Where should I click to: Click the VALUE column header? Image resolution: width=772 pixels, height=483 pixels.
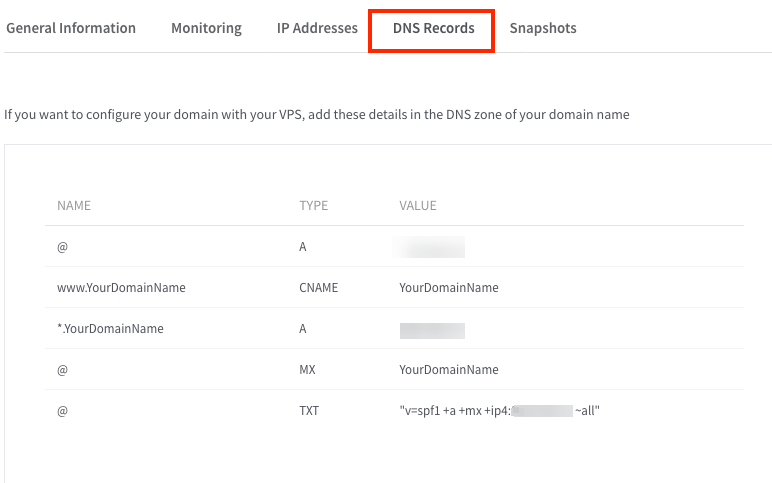tap(418, 206)
